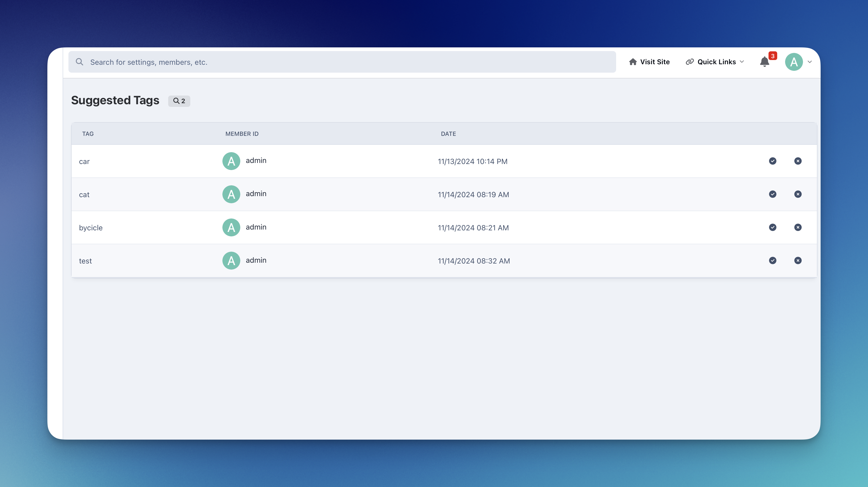868x487 pixels.
Task: Click the admin avatar in bycicle row
Action: click(x=231, y=227)
